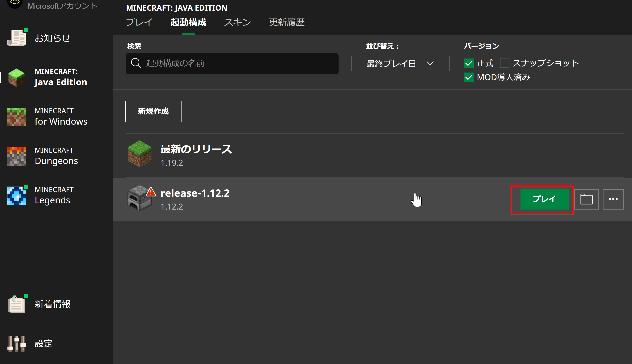Select the release-1.12.2 installation name
This screenshot has height=364, width=632.
click(195, 193)
